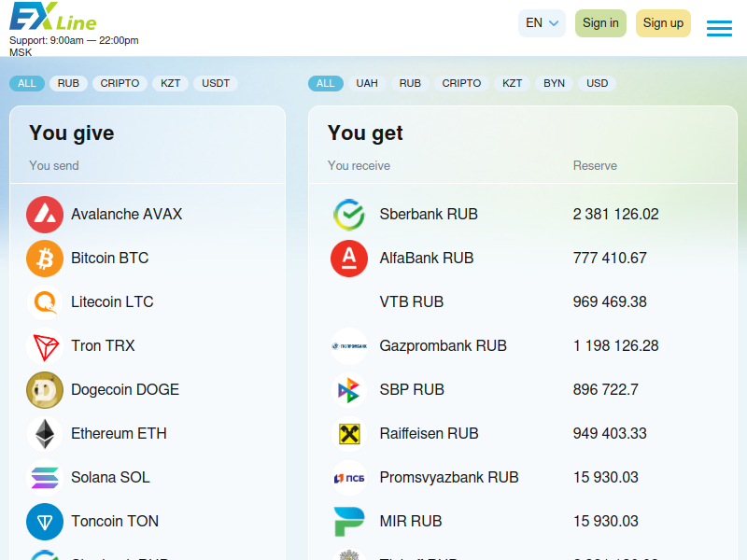
Task: Click the Ethereum ETH icon
Action: (x=45, y=434)
